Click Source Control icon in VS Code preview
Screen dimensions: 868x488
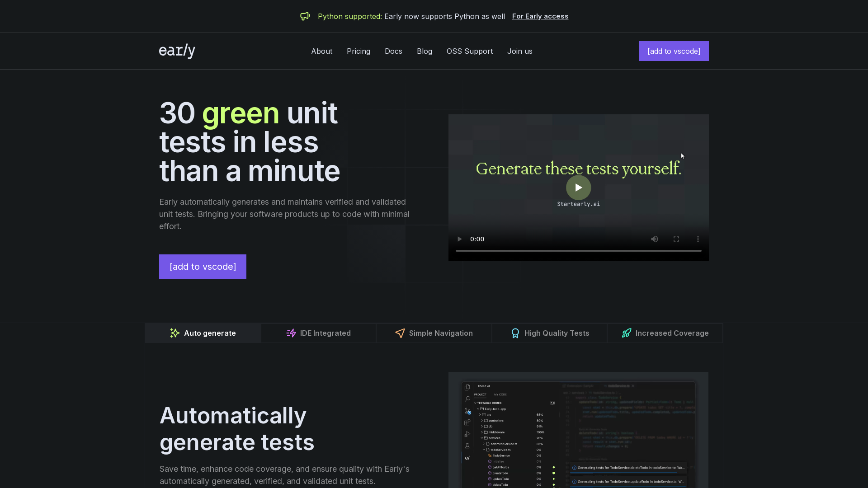[x=467, y=411]
